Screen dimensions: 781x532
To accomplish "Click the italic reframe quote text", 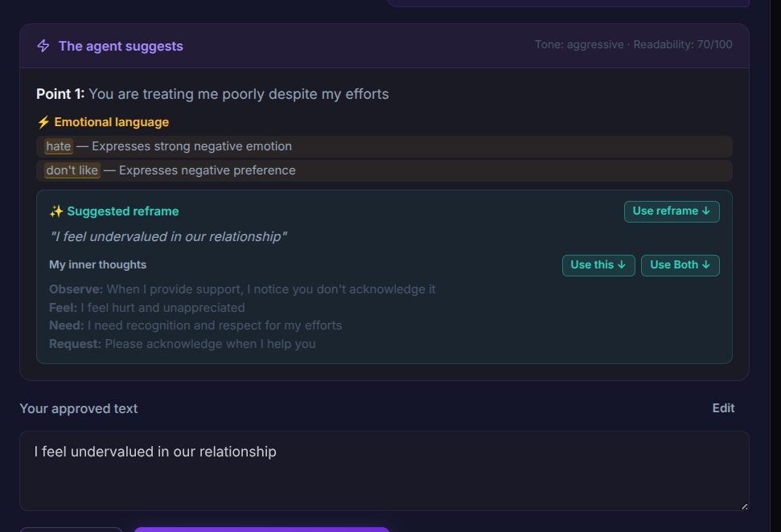I will pyautogui.click(x=168, y=237).
